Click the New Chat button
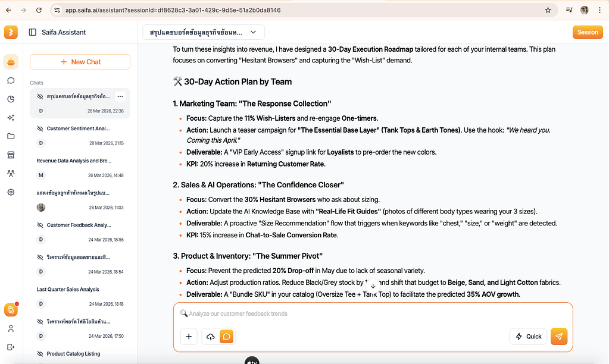The image size is (609, 364). [x=80, y=62]
